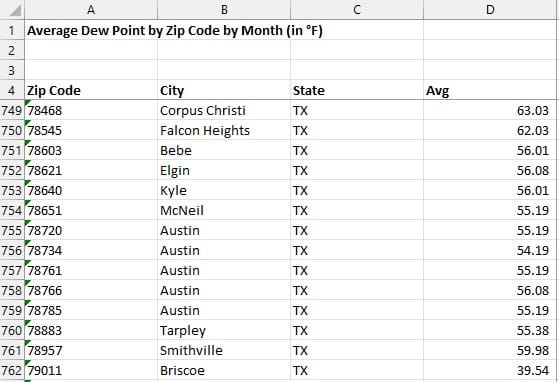This screenshot has height=382, width=559.
Task: Select row 1 header
Action: pyautogui.click(x=12, y=30)
